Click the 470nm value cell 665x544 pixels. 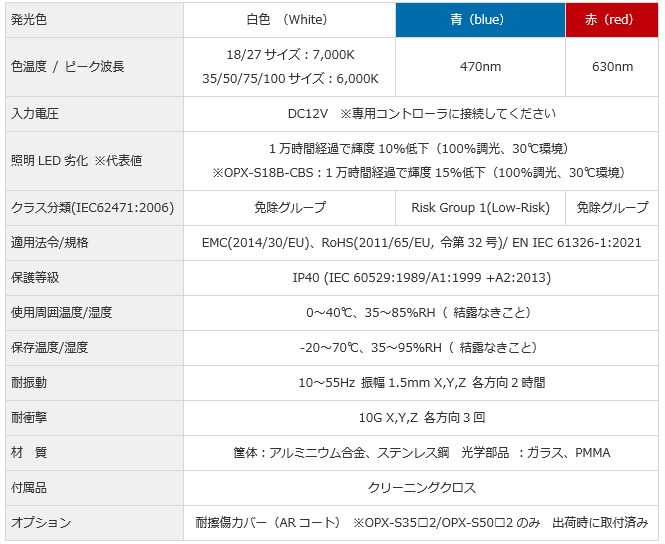click(480, 67)
